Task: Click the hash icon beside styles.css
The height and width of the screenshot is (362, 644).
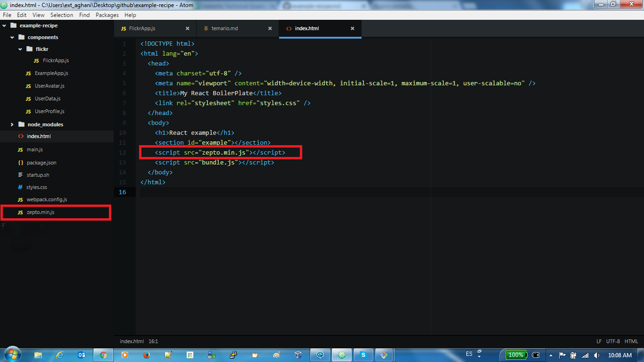Action: [x=20, y=188]
